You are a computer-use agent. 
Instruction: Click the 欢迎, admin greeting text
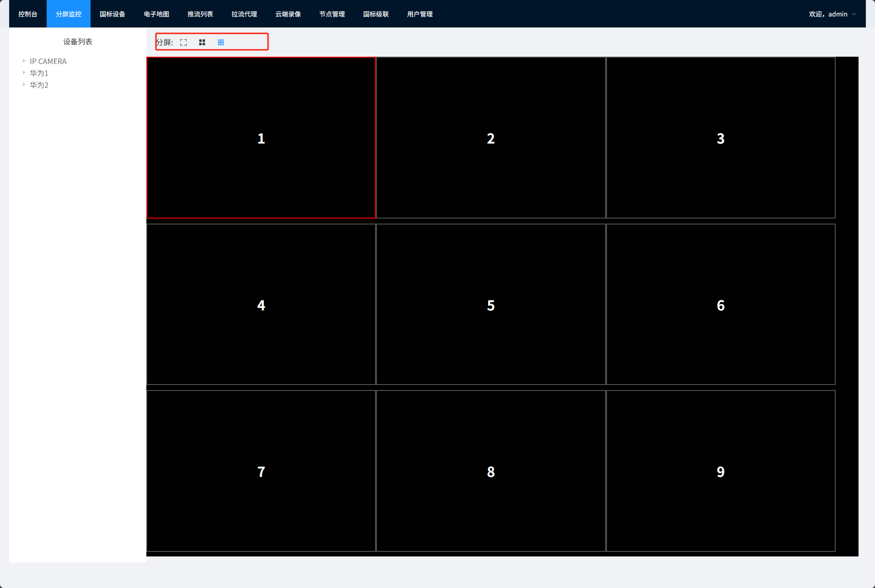pos(828,14)
